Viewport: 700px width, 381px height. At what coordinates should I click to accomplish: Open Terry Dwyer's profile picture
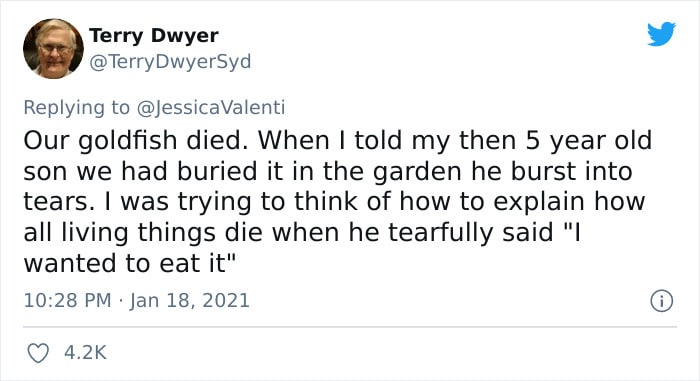[x=53, y=48]
